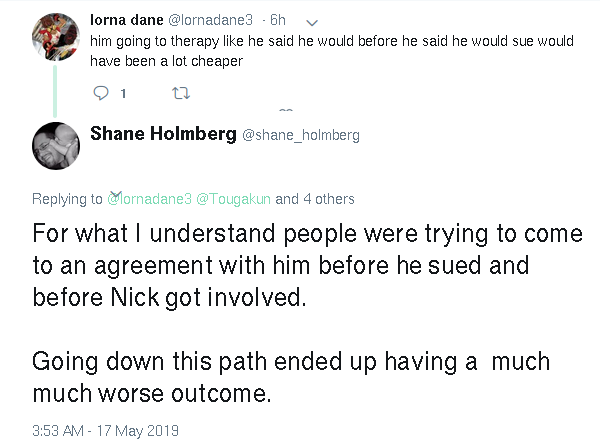Click the green thread line connecting the tweets
Screen dimensions: 600x447
click(55, 91)
